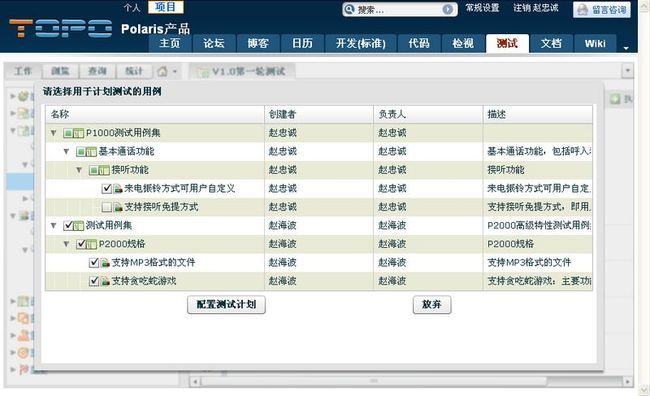Open dropdown at right end of tab strip
650x396 pixels.
(x=628, y=71)
